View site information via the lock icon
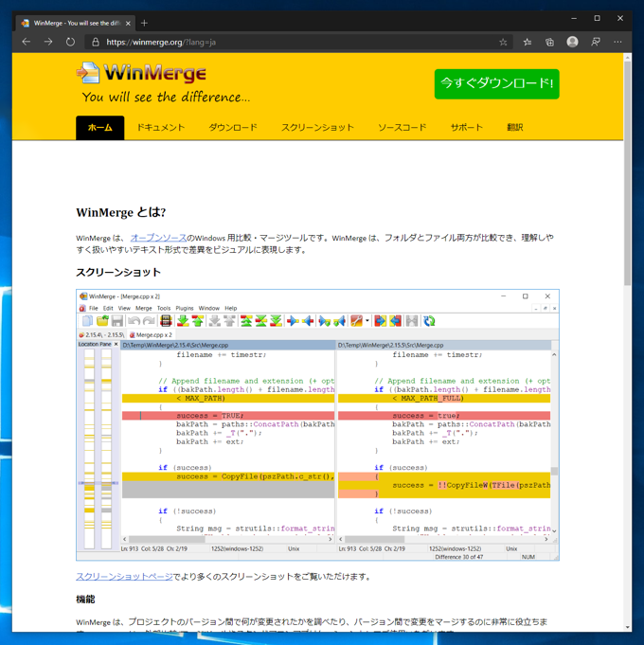 [96, 42]
